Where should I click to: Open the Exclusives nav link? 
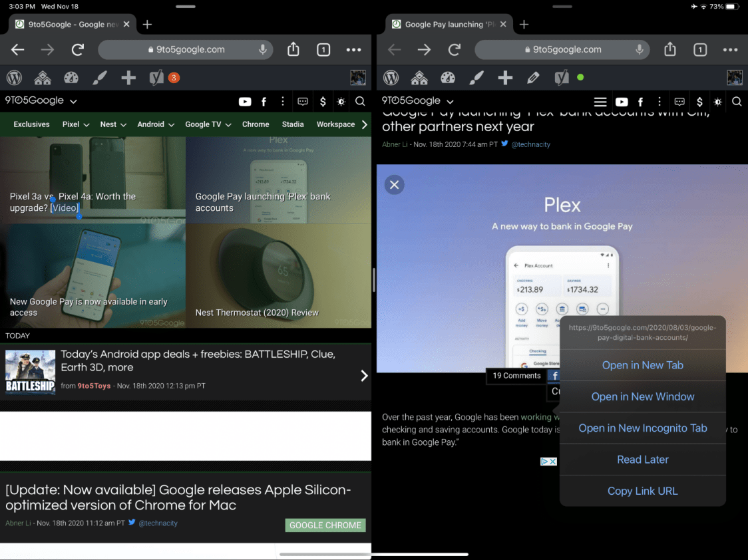point(31,124)
